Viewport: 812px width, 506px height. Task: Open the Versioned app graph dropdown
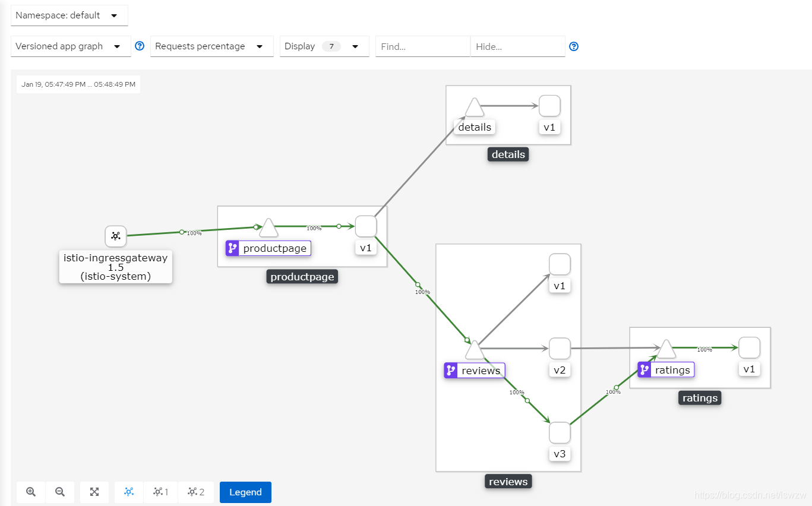(71, 46)
